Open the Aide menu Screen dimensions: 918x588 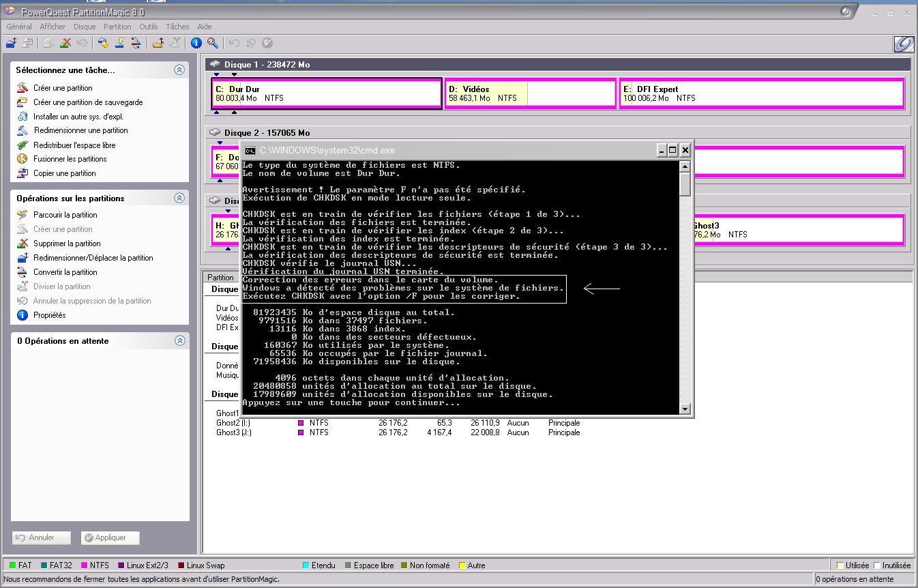204,27
